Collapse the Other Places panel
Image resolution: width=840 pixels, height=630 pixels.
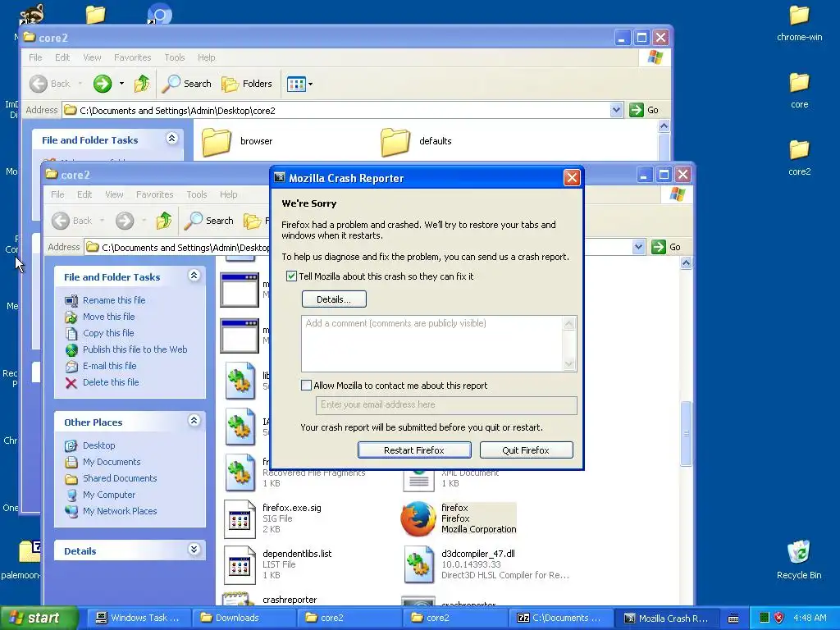tap(194, 421)
